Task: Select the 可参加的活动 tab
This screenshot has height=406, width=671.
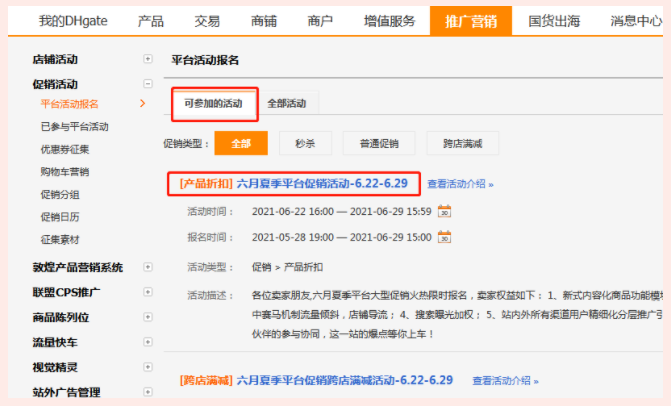Action: (213, 104)
